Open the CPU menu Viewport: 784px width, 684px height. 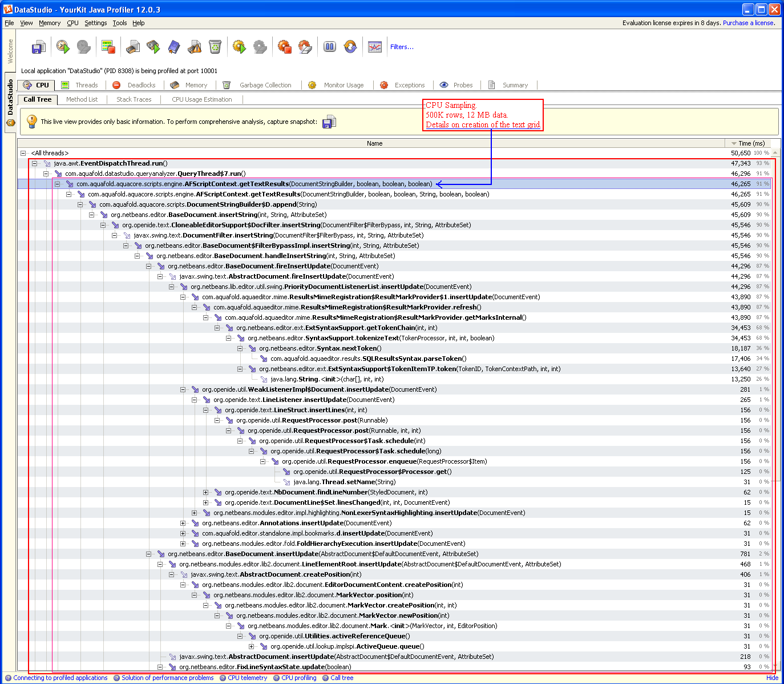click(x=72, y=23)
